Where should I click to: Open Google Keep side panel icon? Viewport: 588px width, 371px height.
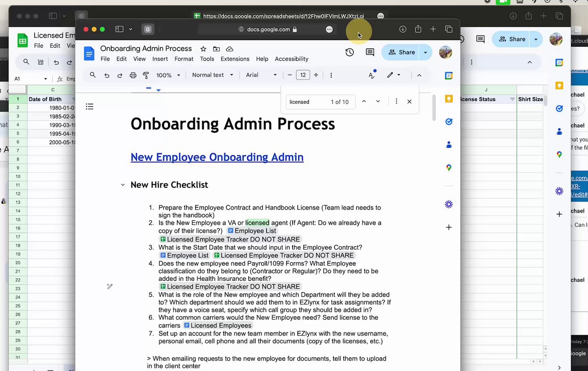pos(449,99)
